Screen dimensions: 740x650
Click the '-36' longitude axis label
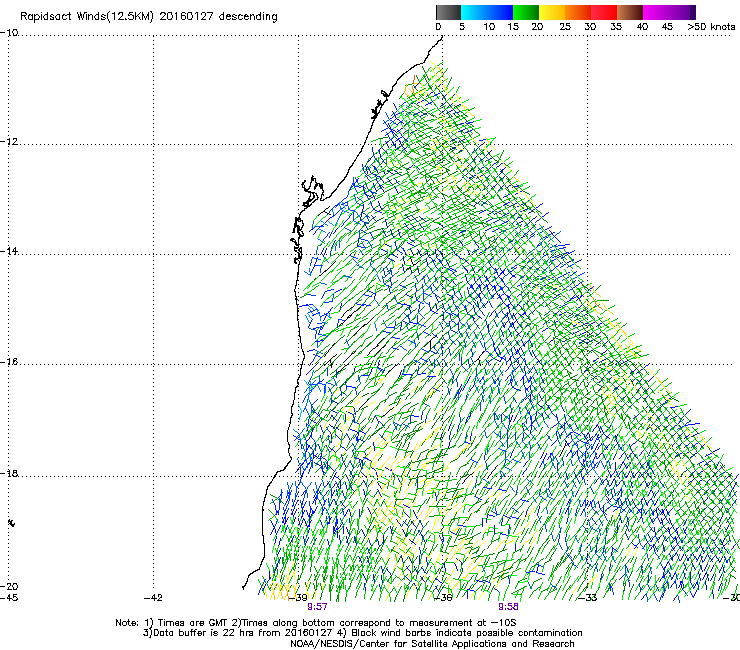tap(443, 598)
